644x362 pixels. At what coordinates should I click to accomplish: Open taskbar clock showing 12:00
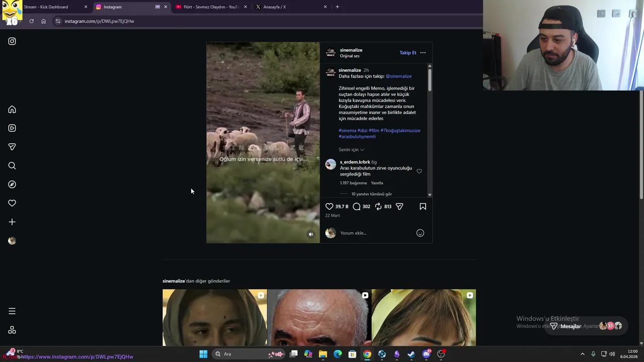[629, 354]
